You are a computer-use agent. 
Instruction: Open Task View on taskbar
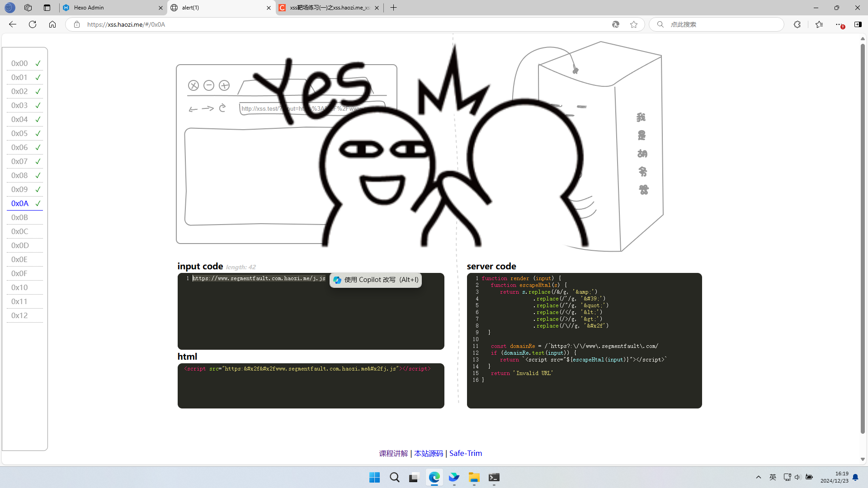coord(414,478)
